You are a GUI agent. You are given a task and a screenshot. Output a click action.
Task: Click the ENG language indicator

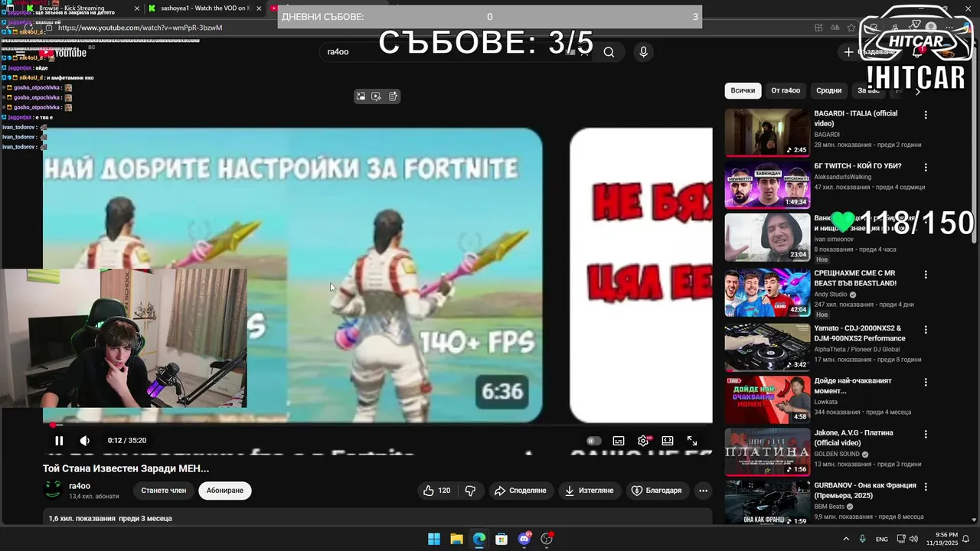882,539
